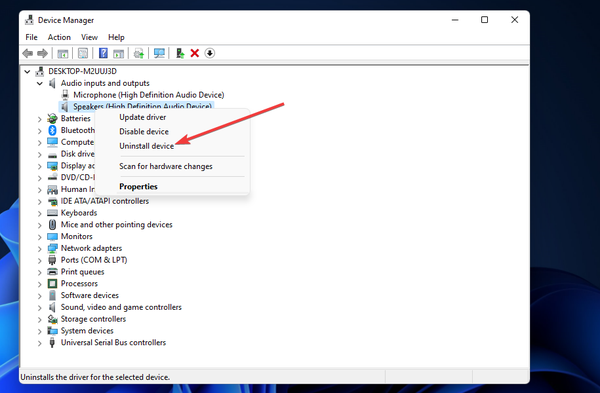Open the Help menu

pos(116,37)
